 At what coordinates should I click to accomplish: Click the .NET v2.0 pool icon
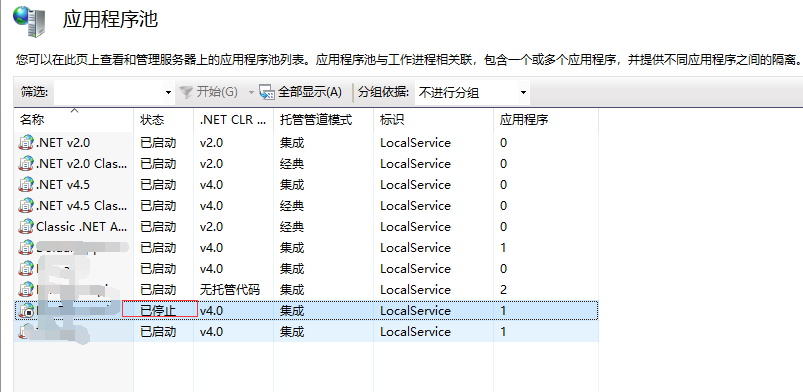(x=26, y=143)
